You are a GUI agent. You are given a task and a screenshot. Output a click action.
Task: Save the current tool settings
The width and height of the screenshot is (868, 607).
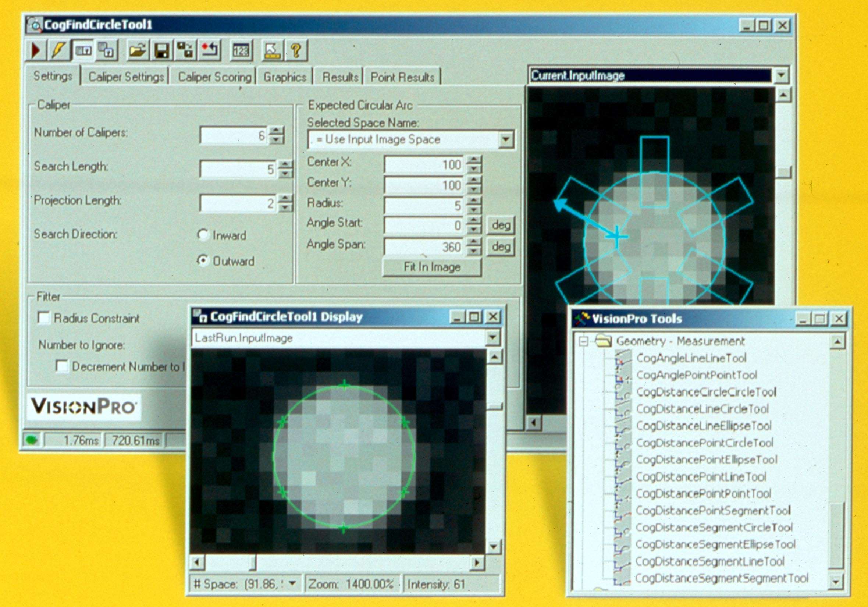click(x=162, y=50)
